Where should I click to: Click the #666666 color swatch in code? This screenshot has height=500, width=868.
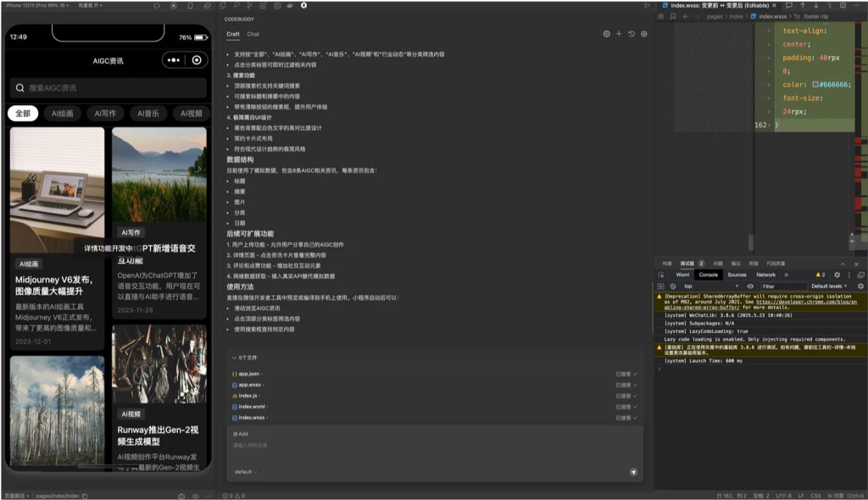[x=815, y=85]
